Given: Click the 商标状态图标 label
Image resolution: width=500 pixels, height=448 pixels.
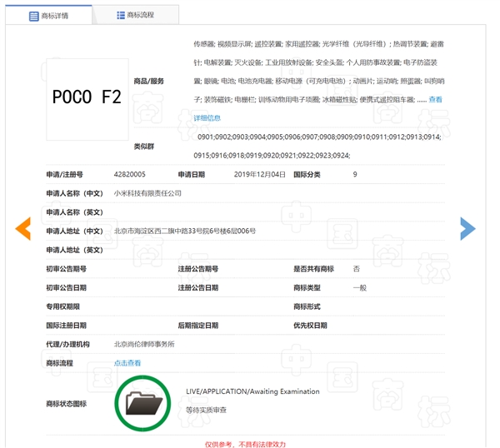Looking at the screenshot, I should [x=67, y=404].
